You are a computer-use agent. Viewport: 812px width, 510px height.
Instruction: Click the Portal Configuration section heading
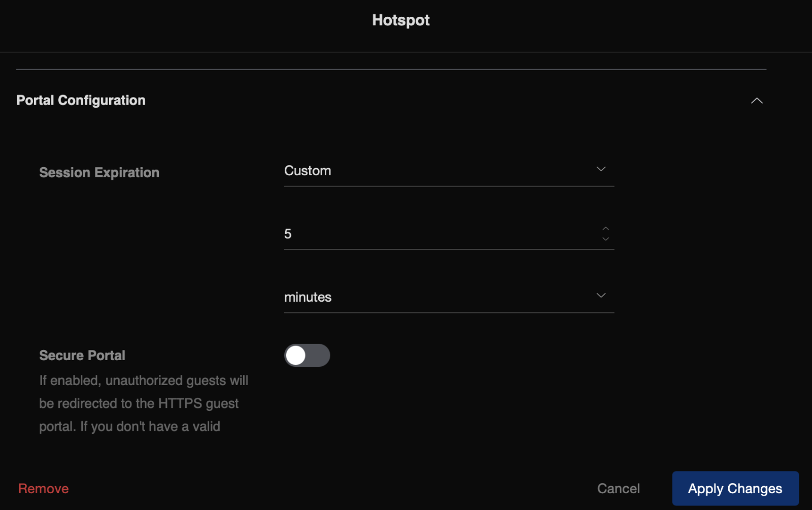click(81, 100)
